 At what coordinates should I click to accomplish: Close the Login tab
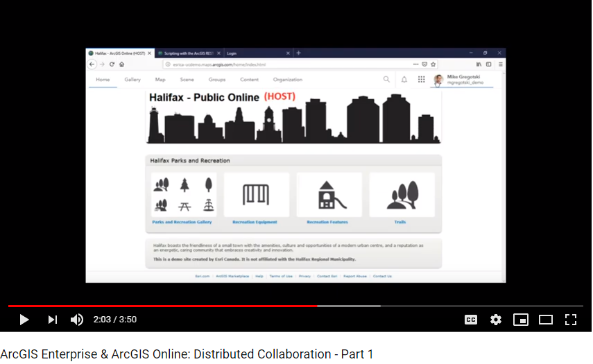click(x=288, y=53)
